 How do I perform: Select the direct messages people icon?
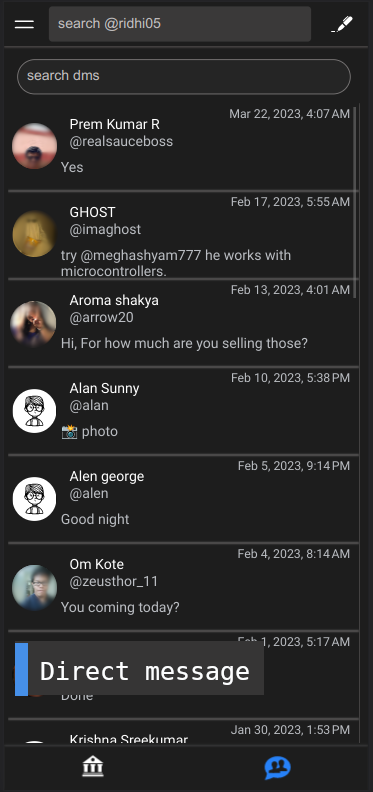277,768
